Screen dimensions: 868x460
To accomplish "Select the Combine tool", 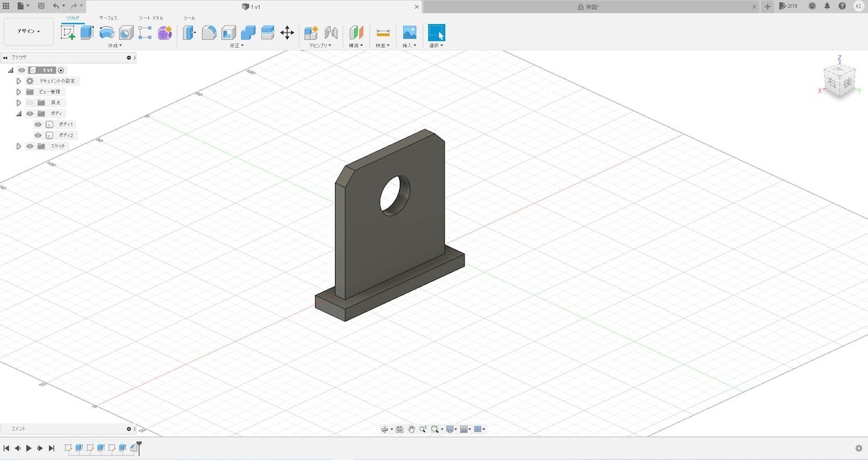I will pos(248,33).
